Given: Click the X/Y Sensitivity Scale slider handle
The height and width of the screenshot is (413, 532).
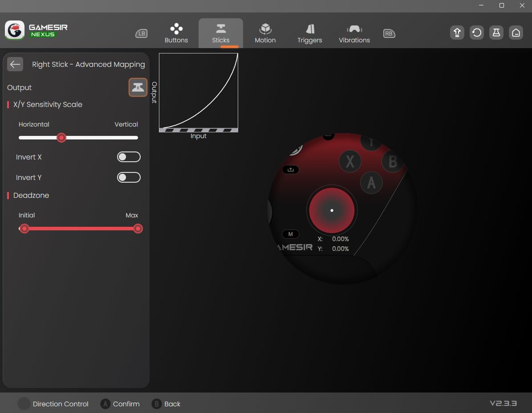Looking at the screenshot, I should [62, 138].
